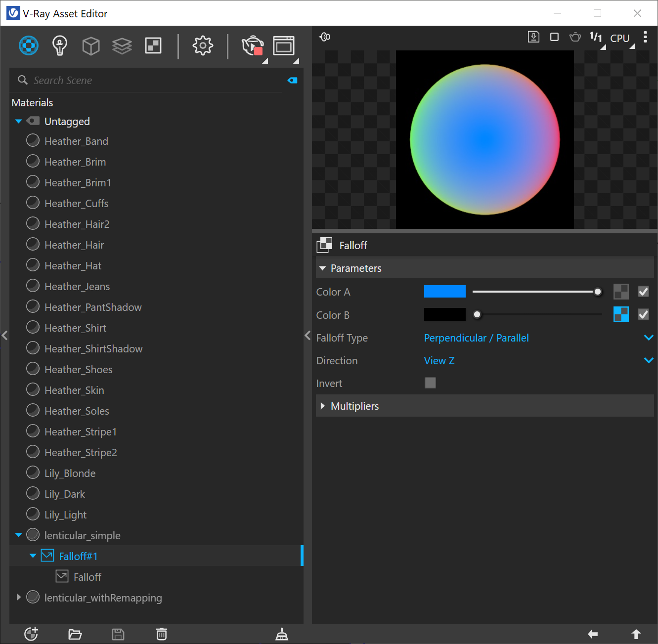Image resolution: width=658 pixels, height=644 pixels.
Task: Open the CPU engine selector
Action: coord(619,37)
